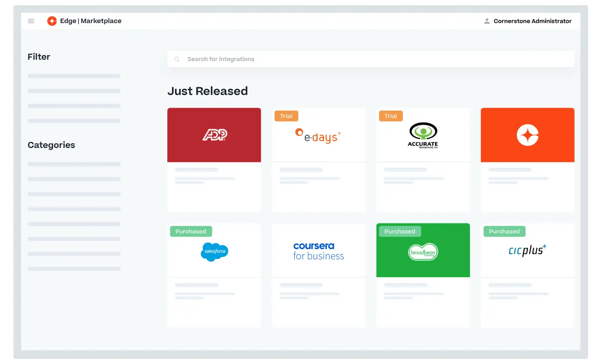
Task: Click the Accurate Background logo
Action: 423,134
